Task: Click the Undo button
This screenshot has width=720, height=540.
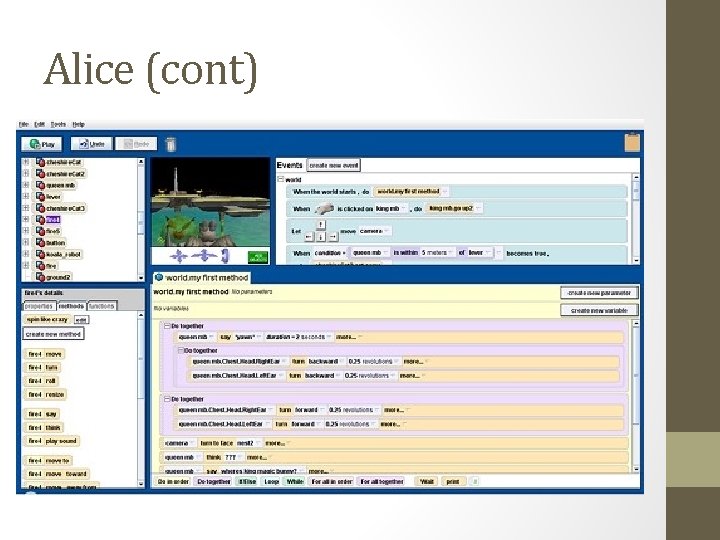Action: click(x=91, y=144)
